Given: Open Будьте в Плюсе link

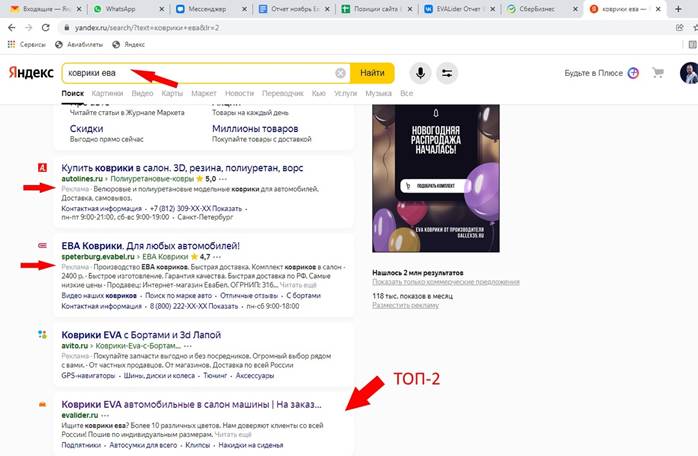Looking at the screenshot, I should tap(593, 73).
